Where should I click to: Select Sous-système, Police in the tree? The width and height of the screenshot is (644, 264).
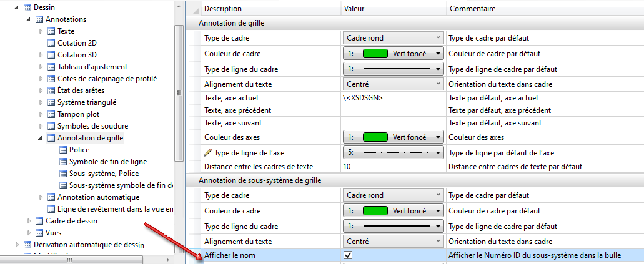104,174
